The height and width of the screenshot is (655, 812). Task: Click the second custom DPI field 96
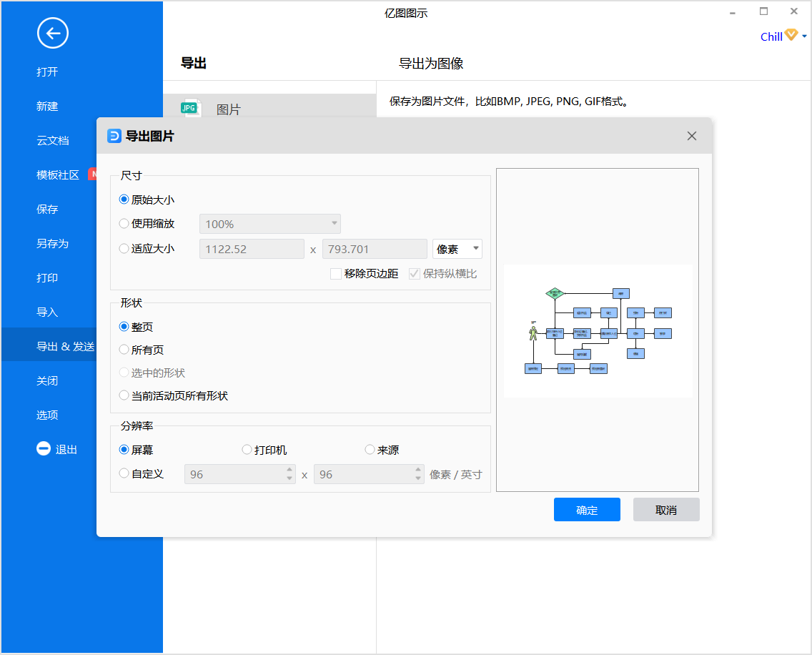369,474
